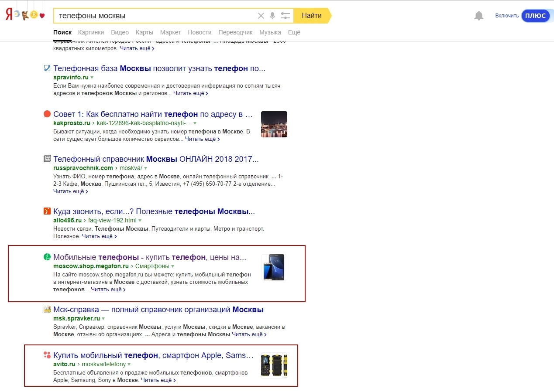Open result Купить мобильный телефон, смартфон Apple
Screen dimensions: 554x392
153,355
